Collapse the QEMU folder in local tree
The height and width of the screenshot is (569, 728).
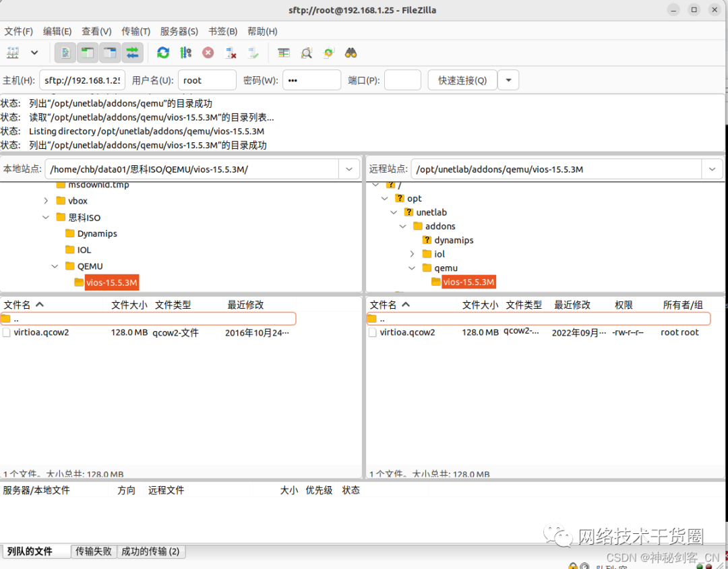55,266
